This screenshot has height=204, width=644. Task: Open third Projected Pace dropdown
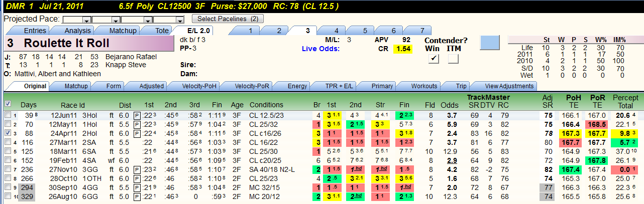[x=148, y=20]
